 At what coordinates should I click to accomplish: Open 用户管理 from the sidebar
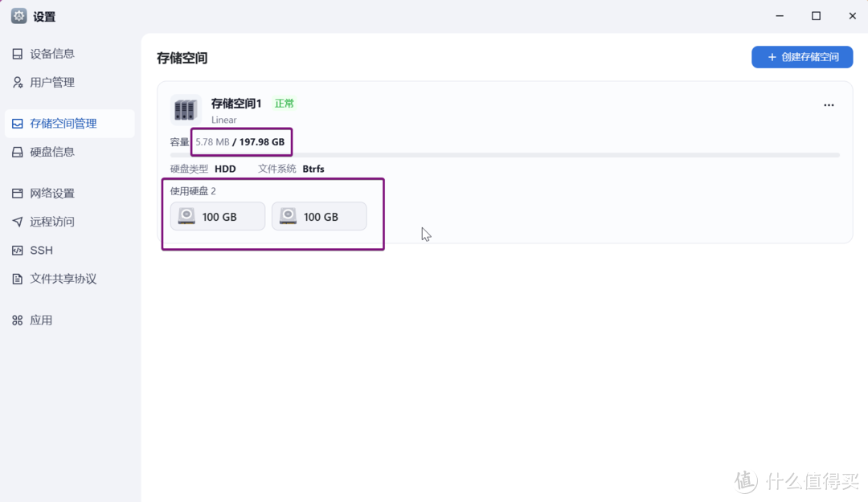pyautogui.click(x=70, y=83)
